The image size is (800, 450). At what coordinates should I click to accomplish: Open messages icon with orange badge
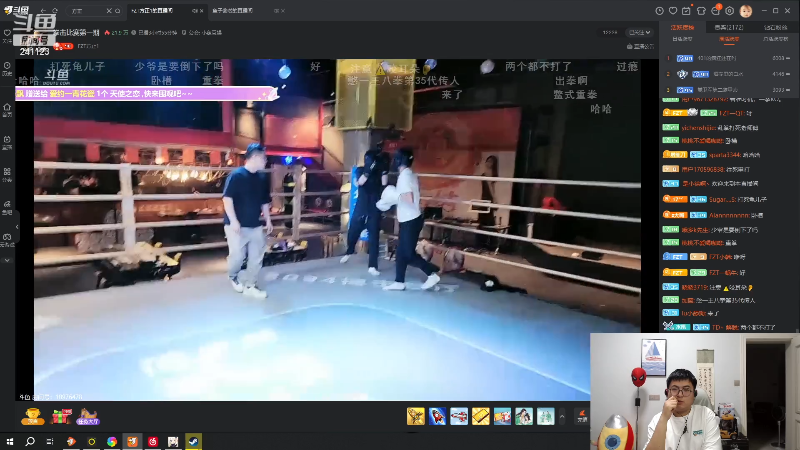715,10
